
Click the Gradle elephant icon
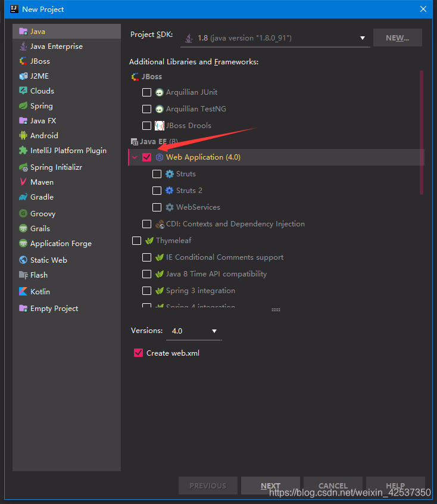(x=23, y=197)
